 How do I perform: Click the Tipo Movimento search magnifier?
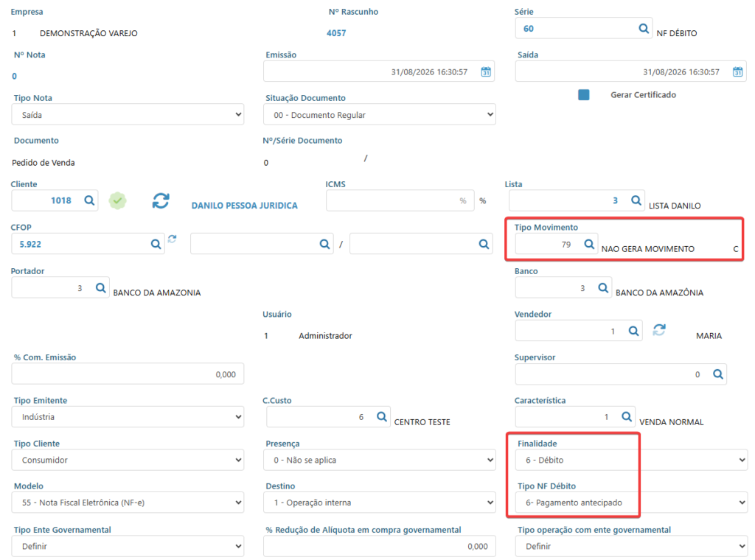pos(589,244)
